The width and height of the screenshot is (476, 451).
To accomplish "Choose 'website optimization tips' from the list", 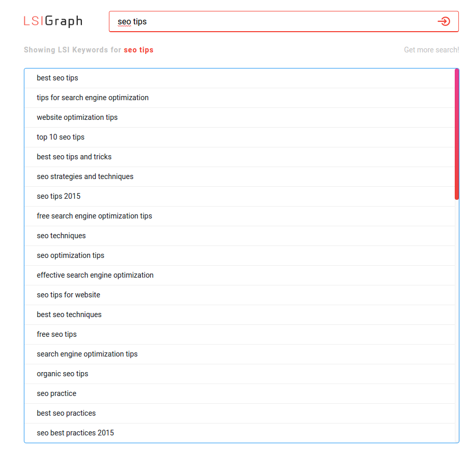I will tap(77, 117).
